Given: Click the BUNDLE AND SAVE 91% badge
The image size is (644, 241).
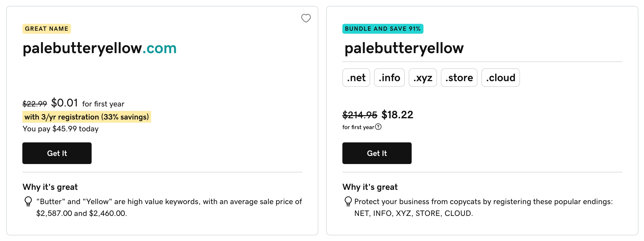Looking at the screenshot, I should click(x=382, y=29).
